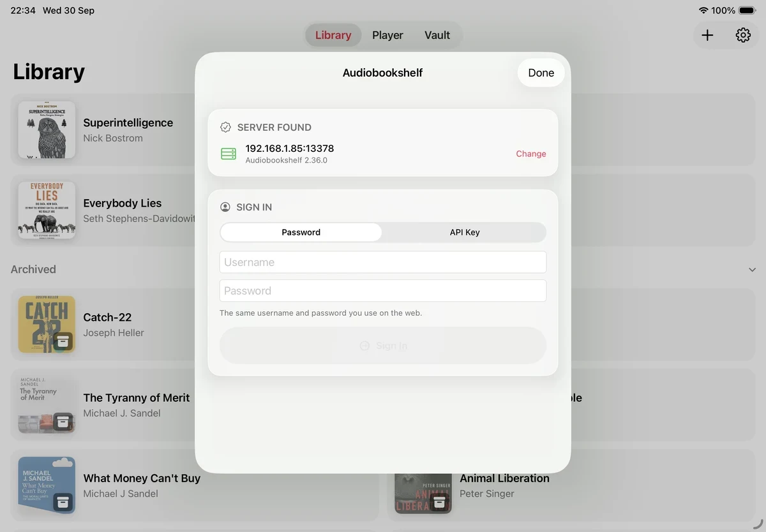Tap the battery status icon
Viewport: 766px width, 532px height.
click(747, 10)
